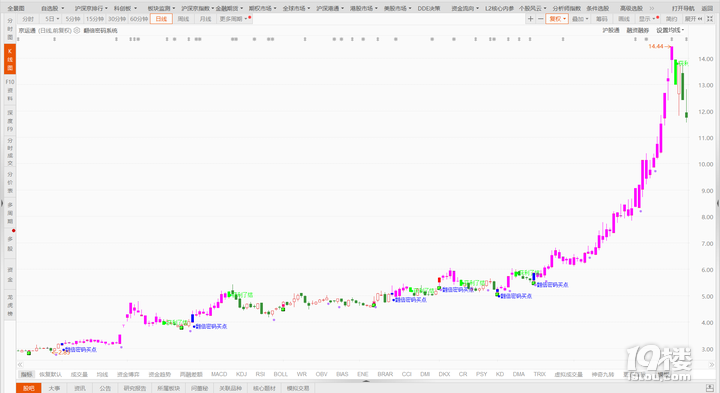
Task: Toggle 简约 simple view mode
Action: coord(671,19)
